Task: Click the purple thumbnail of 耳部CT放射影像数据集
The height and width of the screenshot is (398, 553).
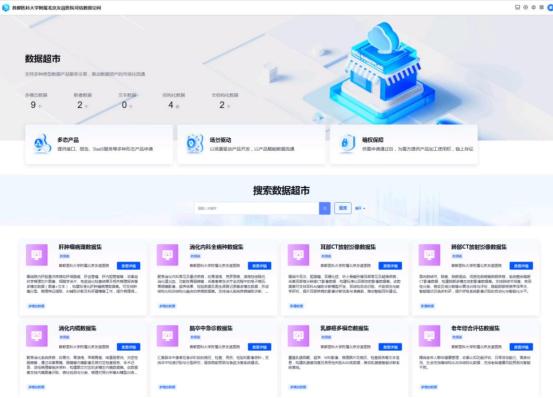Action: [x=298, y=255]
